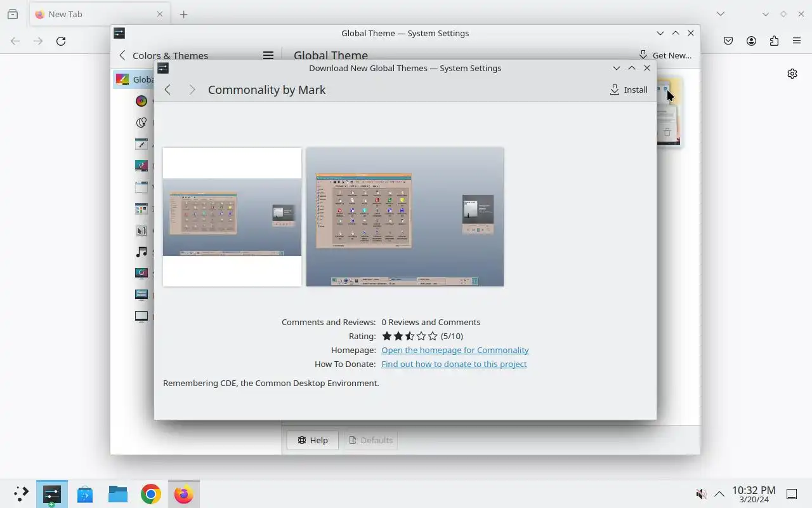The height and width of the screenshot is (508, 812).
Task: Open Application Style paintbrush icon
Action: point(141,144)
